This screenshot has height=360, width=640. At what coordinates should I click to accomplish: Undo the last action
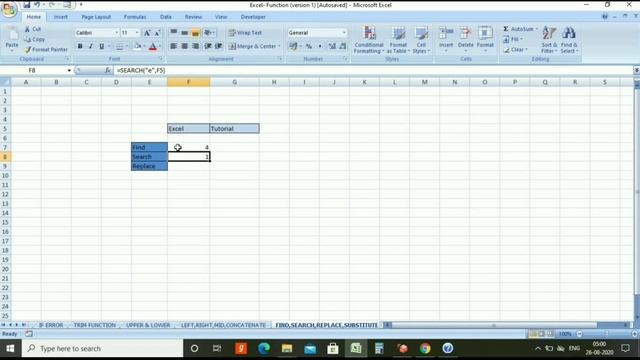pyautogui.click(x=37, y=5)
